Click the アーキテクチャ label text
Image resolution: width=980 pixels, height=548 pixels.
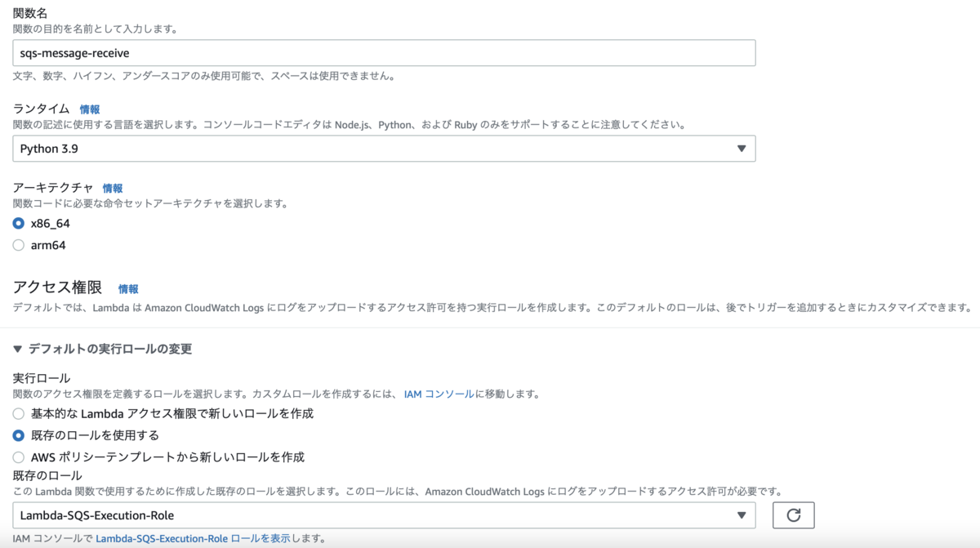click(53, 188)
